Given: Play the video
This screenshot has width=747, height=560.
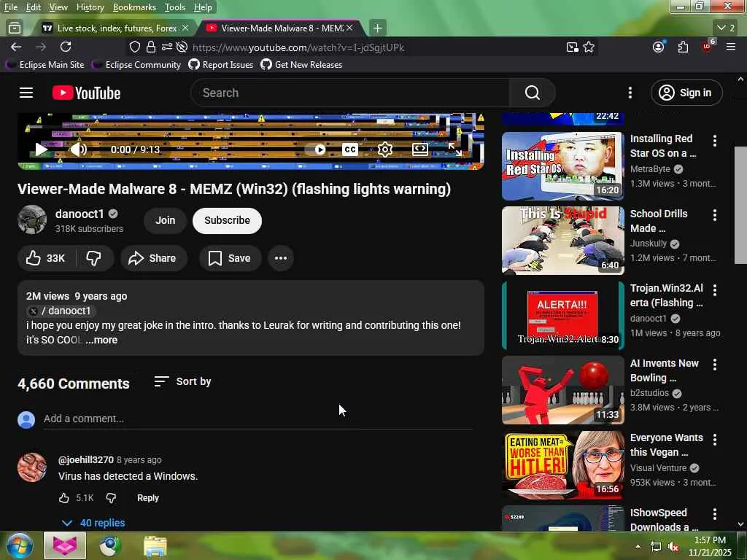Looking at the screenshot, I should (x=41, y=149).
